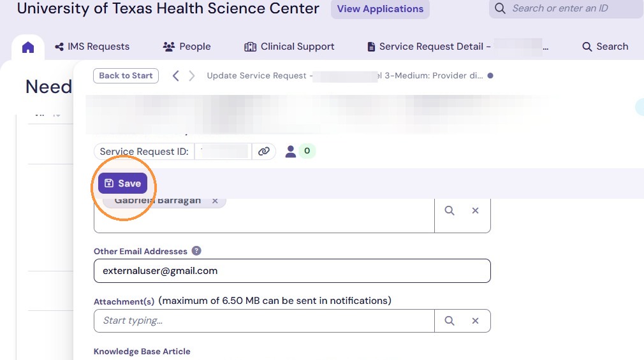Open the person contacts count icon
Screen dimensions: 644x360
pos(291,152)
